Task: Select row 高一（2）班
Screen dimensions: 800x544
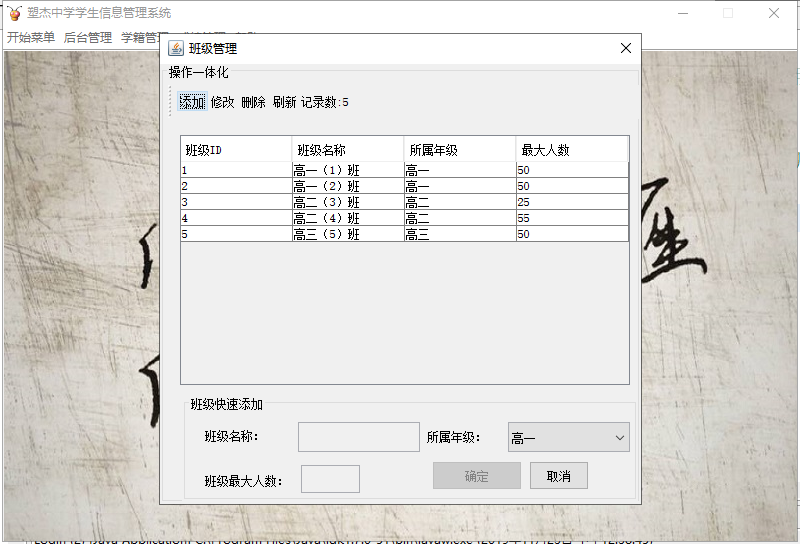Action: (x=405, y=186)
